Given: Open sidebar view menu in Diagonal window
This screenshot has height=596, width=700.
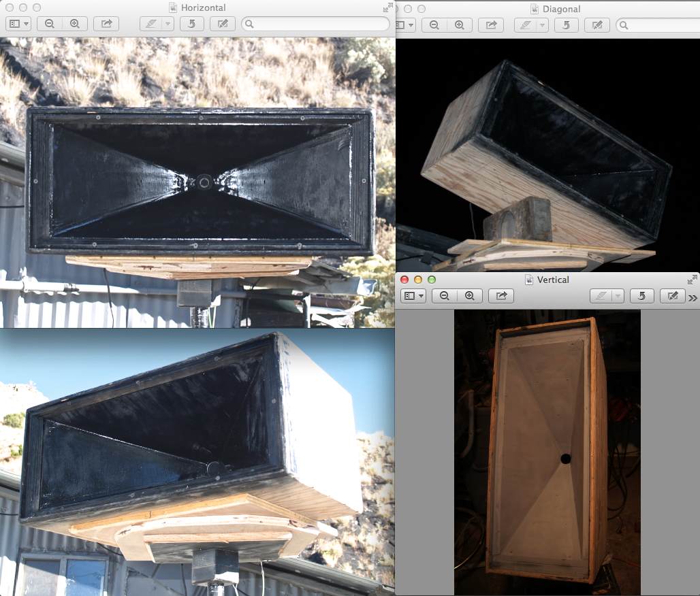Looking at the screenshot, I should [405, 25].
